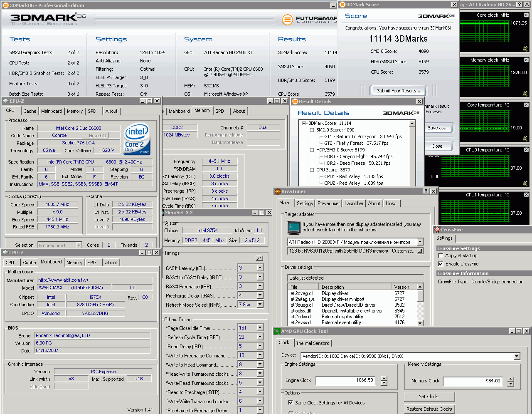The image size is (532, 414).
Task: Click the orange 3DMark Score window icon
Action: 342,5
